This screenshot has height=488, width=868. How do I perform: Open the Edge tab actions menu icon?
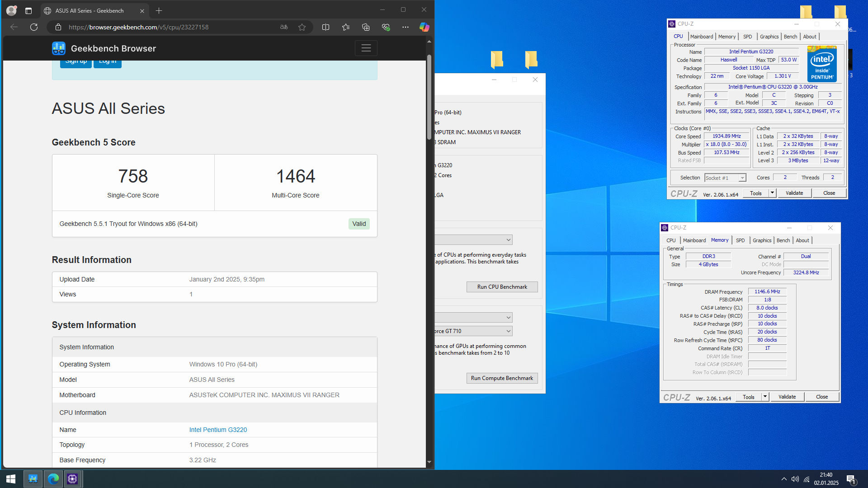pyautogui.click(x=28, y=10)
